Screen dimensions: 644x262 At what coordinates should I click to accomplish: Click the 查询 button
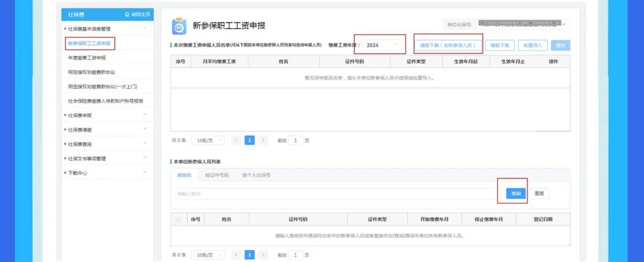coord(516,194)
